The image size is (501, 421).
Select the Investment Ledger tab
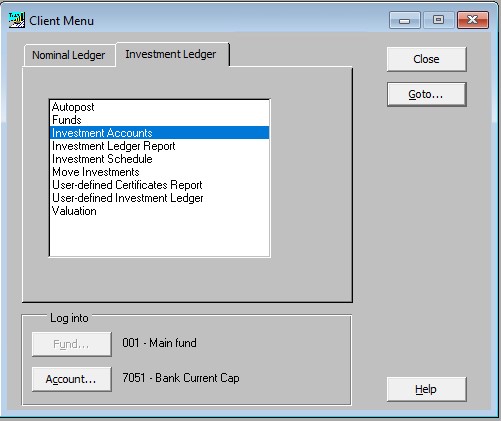[172, 54]
